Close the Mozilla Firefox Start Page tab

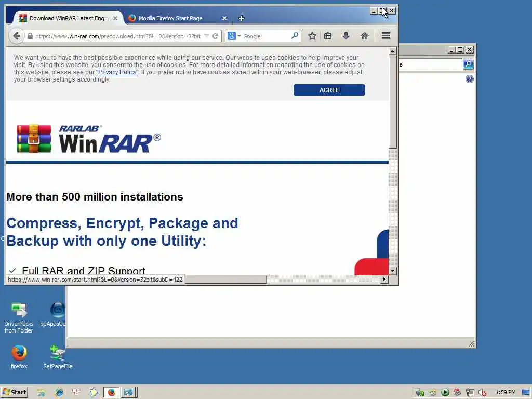[224, 18]
